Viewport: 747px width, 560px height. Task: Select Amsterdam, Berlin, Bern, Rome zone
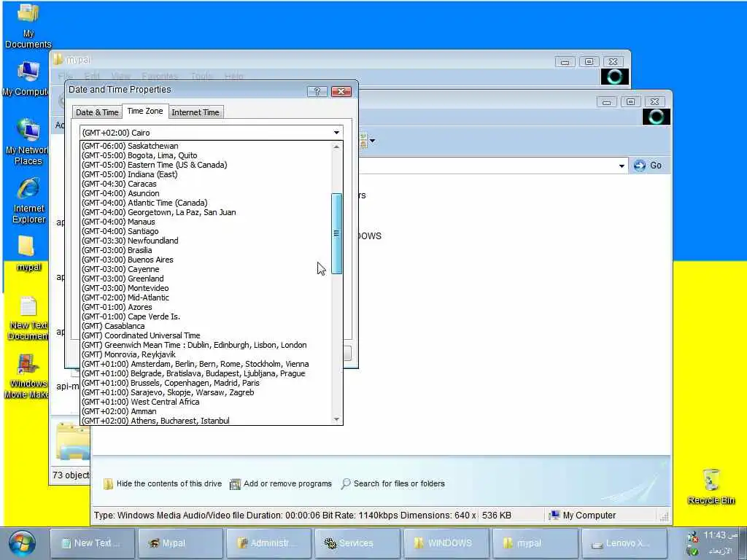coord(206,365)
